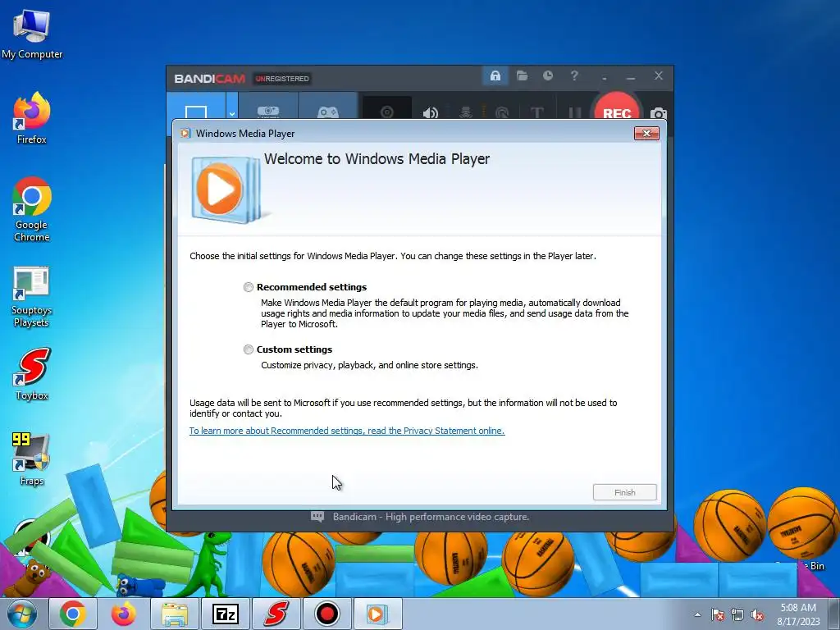Open Souptoys Toybox taskbar icon
This screenshot has width=840, height=630.
[276, 614]
